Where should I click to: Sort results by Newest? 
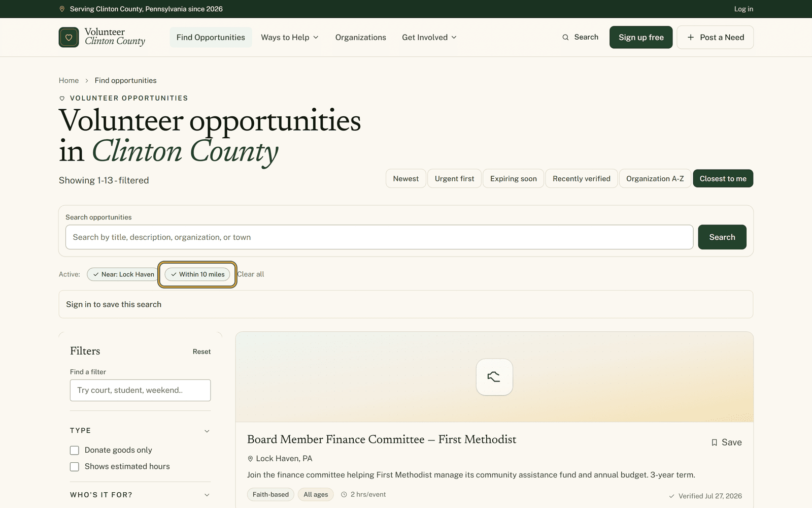406,178
